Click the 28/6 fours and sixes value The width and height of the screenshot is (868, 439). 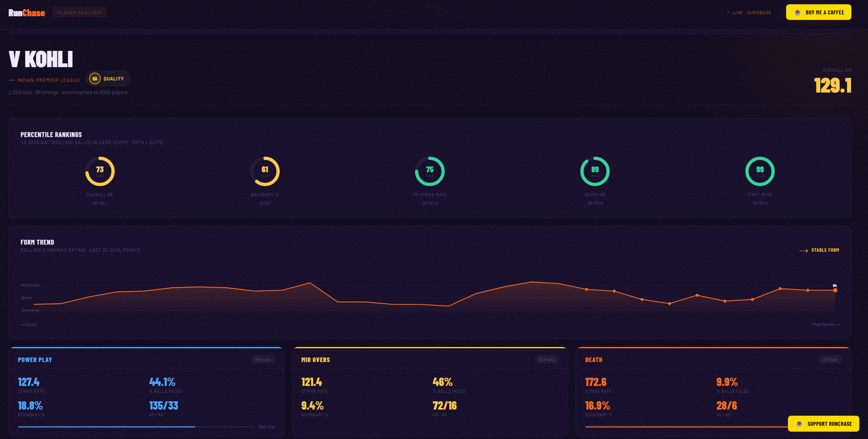coord(727,405)
